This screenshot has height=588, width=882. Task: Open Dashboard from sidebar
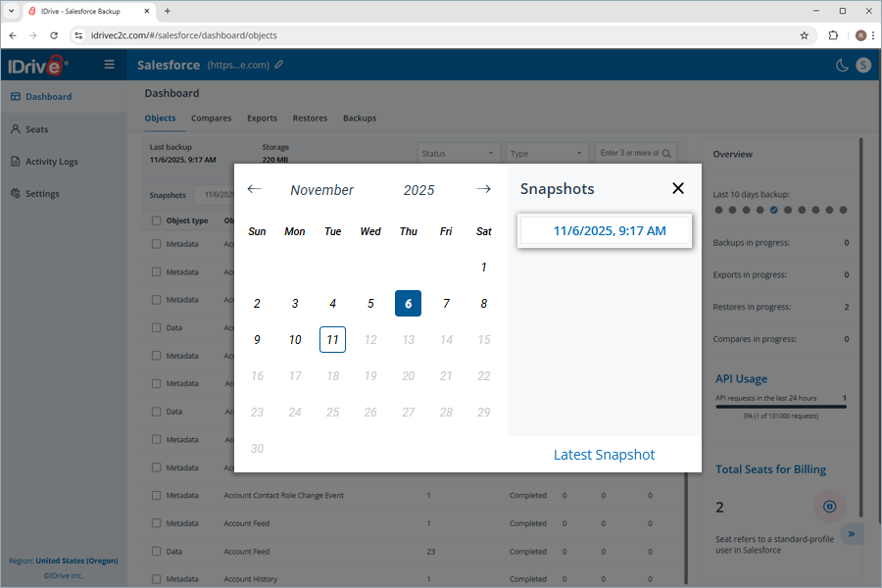click(48, 97)
